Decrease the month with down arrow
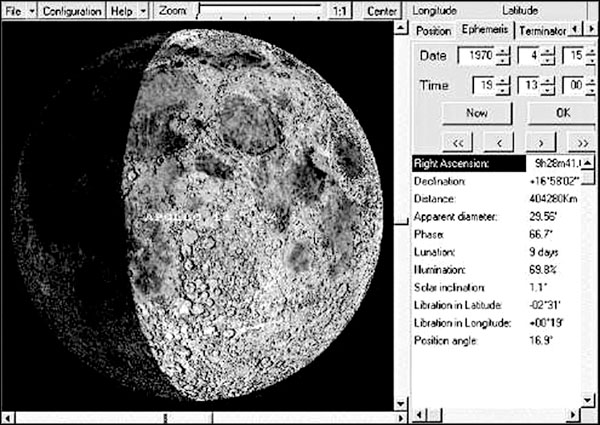This screenshot has height=425, width=600. click(x=548, y=60)
